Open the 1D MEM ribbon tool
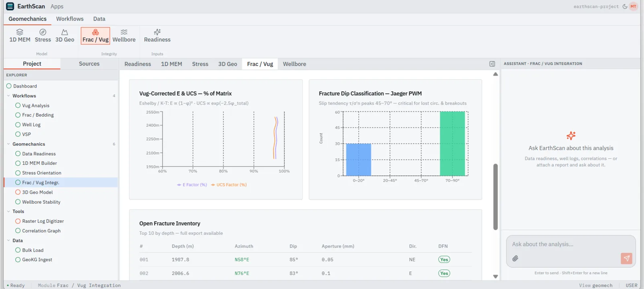 [20, 35]
